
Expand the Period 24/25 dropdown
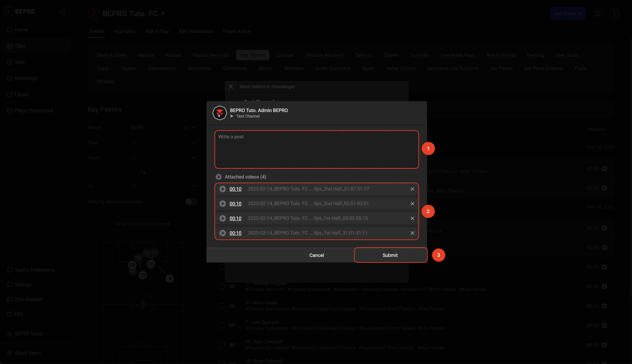click(193, 128)
